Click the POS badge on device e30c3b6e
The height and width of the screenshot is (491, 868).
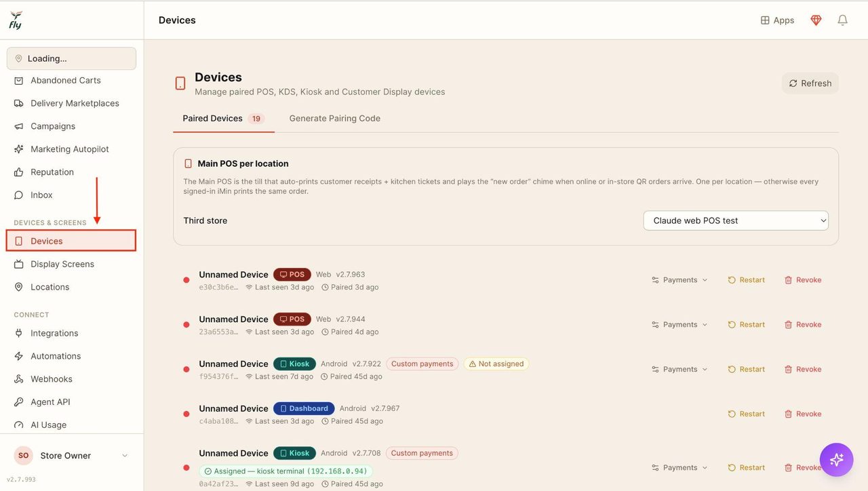[292, 275]
